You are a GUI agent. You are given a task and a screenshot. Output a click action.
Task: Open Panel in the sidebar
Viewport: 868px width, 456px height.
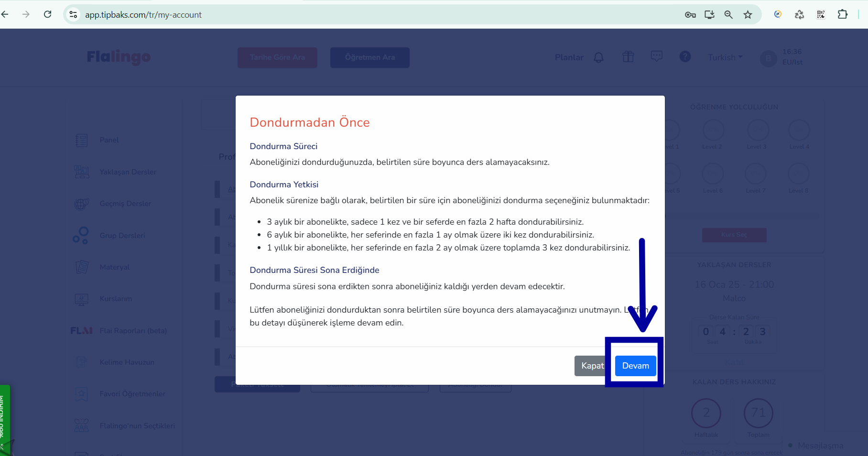click(109, 140)
